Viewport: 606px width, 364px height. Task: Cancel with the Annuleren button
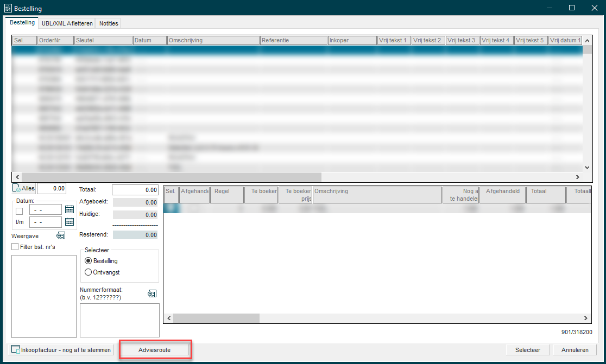(575, 350)
